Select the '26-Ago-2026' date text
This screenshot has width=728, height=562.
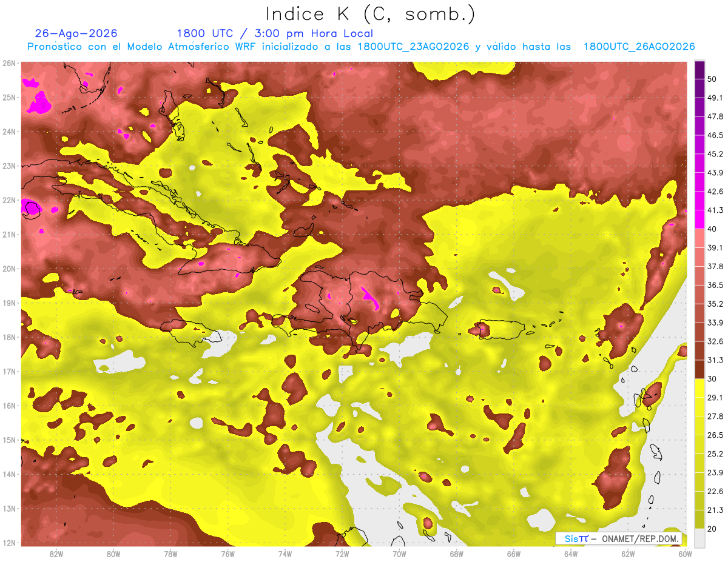click(76, 33)
